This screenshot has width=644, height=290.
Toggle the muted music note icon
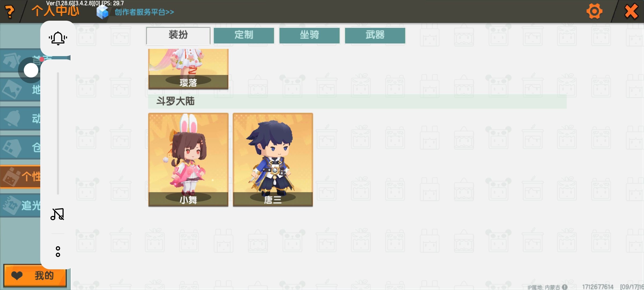pyautogui.click(x=57, y=214)
